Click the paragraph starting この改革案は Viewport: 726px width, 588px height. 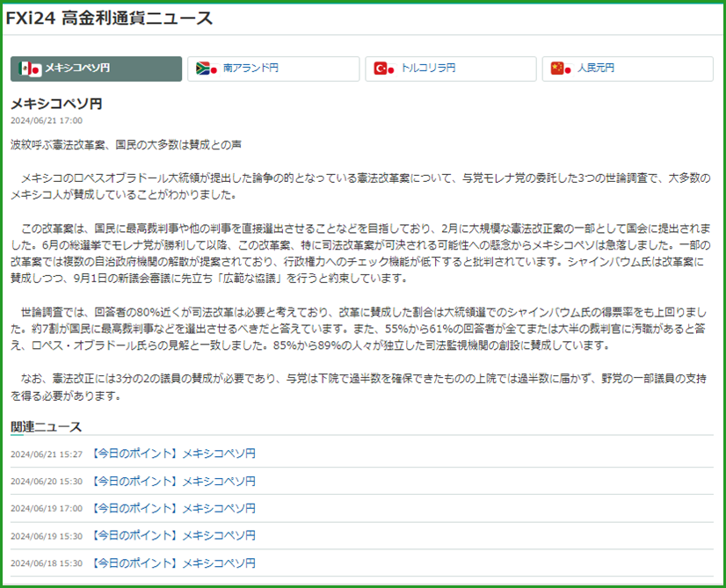pos(360,253)
